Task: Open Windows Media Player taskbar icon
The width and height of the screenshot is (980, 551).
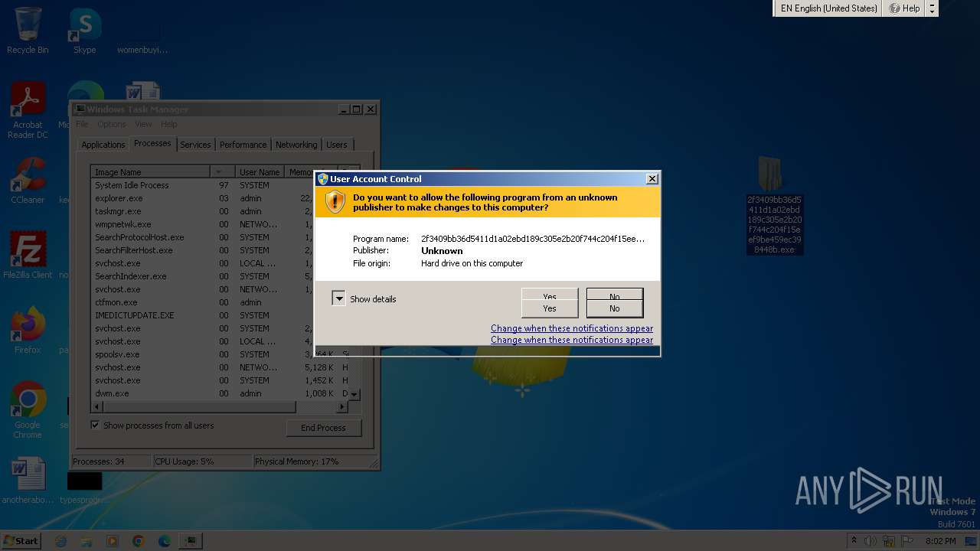Action: tap(113, 541)
